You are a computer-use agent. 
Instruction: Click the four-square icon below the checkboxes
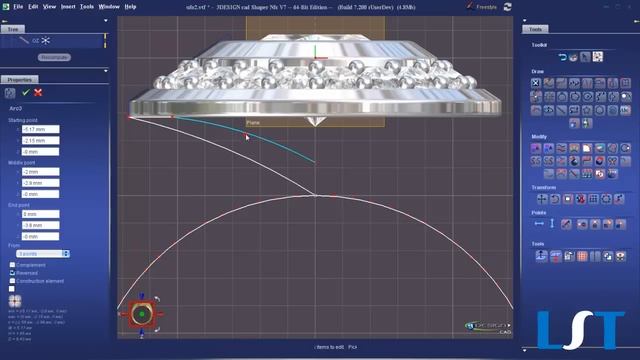point(15,301)
